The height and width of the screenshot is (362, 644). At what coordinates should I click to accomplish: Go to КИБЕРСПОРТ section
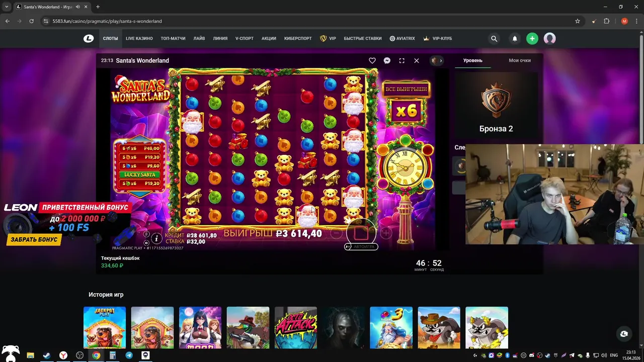[298, 38]
